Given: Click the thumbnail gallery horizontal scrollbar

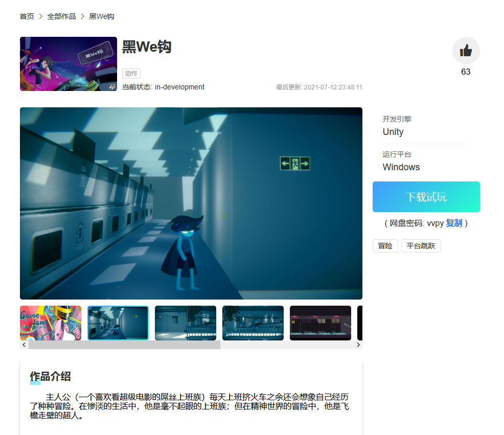Looking at the screenshot, I should tap(124, 345).
